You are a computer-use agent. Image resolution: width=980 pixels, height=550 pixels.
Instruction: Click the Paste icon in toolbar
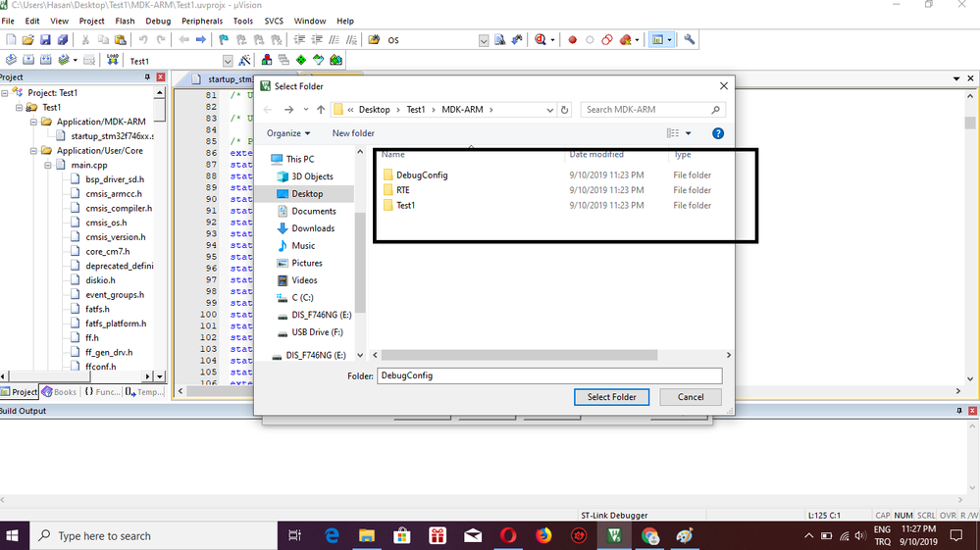[x=121, y=40]
